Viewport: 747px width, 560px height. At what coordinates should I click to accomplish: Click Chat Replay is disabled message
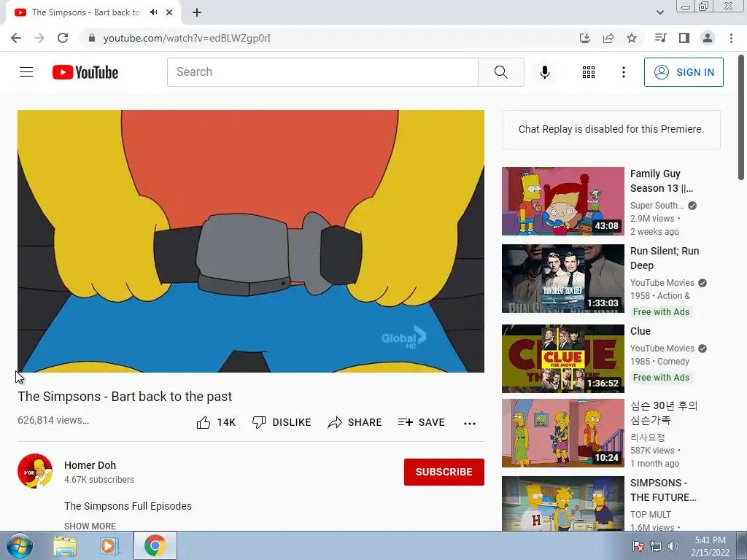pyautogui.click(x=611, y=129)
